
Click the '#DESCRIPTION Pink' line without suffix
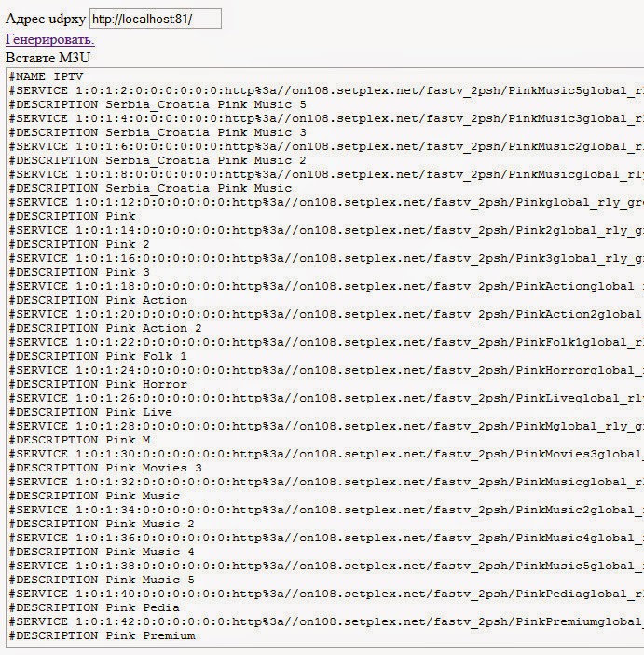tap(73, 216)
